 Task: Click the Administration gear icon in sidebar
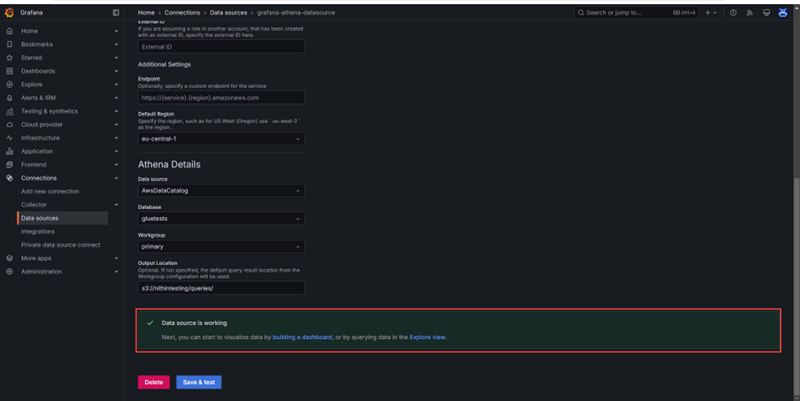click(9, 271)
